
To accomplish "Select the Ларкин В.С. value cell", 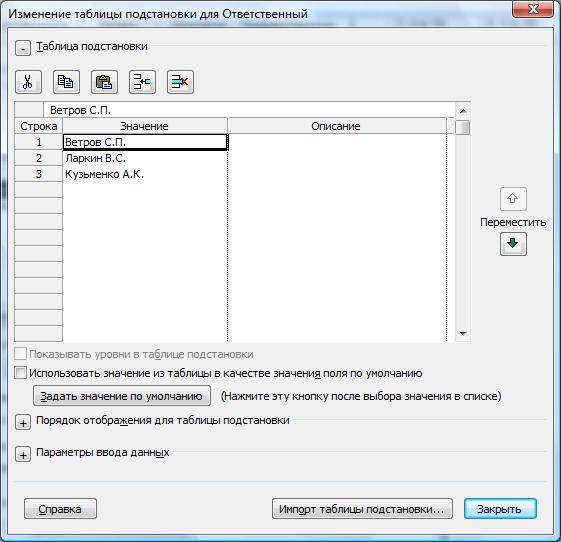I will [145, 158].
